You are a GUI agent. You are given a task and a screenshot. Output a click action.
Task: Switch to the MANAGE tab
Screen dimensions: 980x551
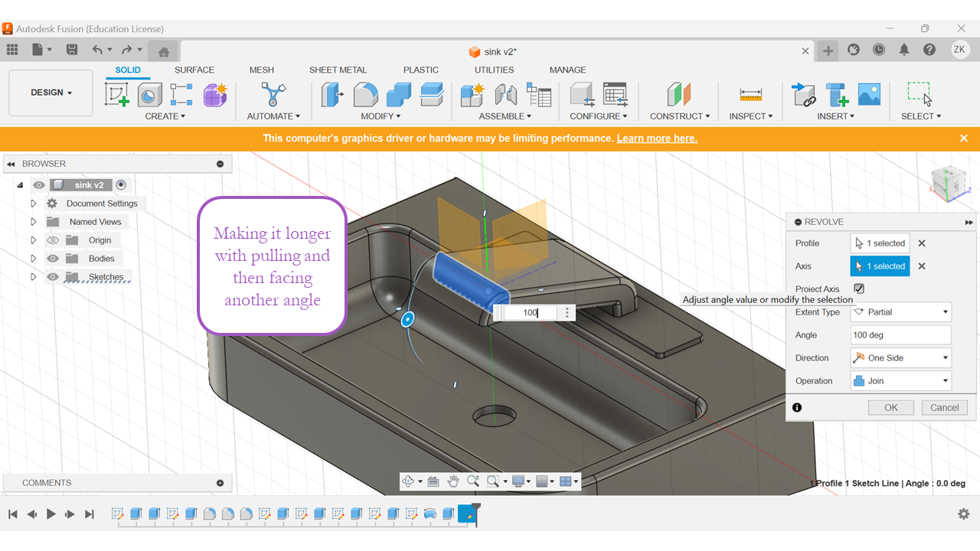point(567,70)
